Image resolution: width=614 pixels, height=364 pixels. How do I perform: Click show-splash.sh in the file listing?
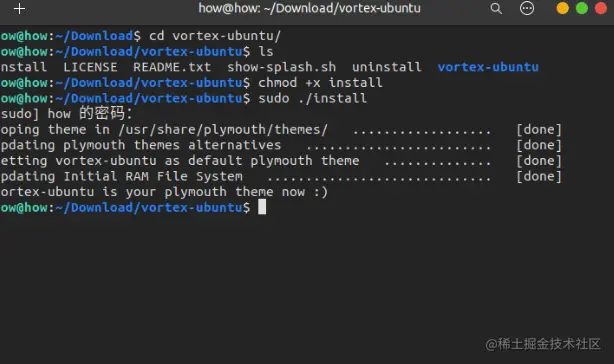[282, 67]
